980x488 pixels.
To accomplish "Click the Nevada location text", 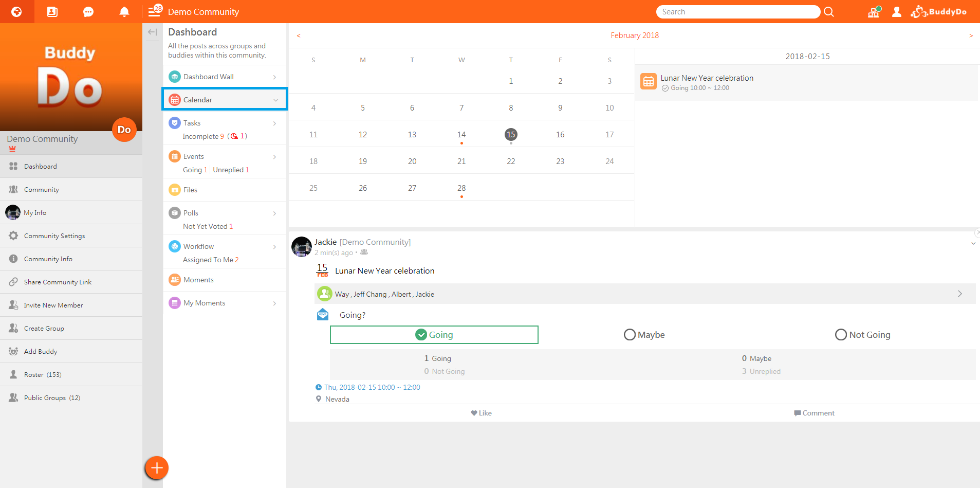I will [x=337, y=399].
